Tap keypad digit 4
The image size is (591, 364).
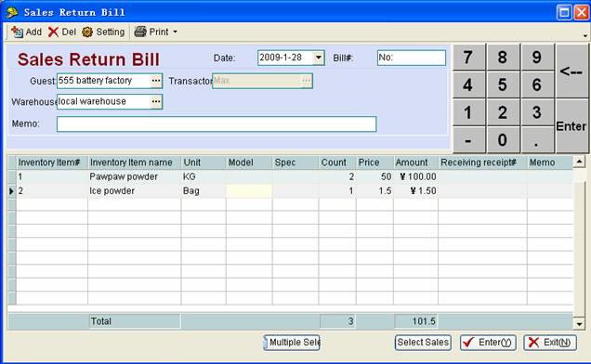click(x=468, y=84)
